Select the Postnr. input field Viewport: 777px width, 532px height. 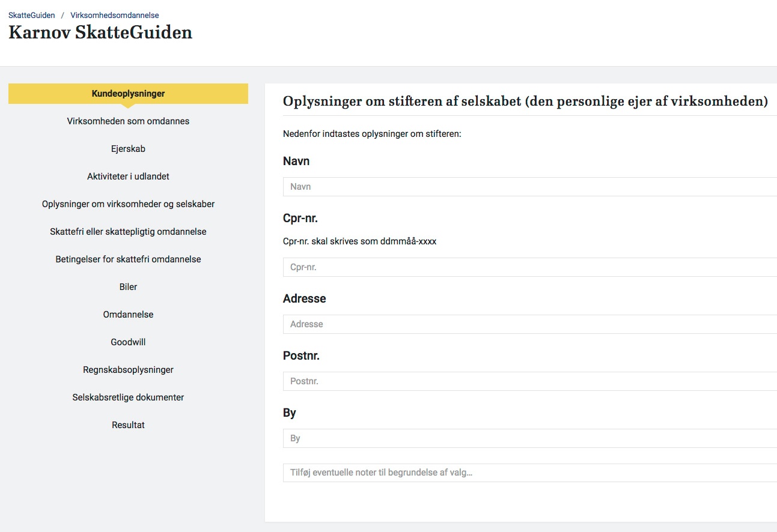(x=530, y=381)
